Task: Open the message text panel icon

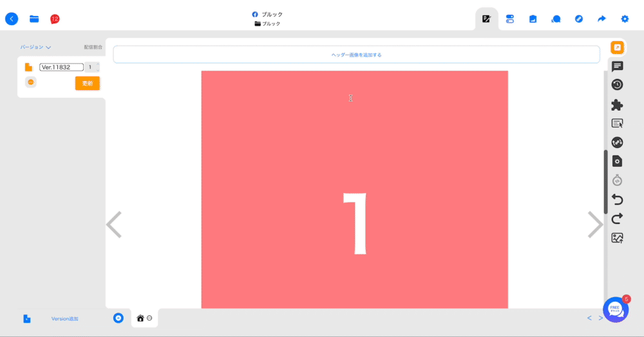Action: tap(618, 66)
